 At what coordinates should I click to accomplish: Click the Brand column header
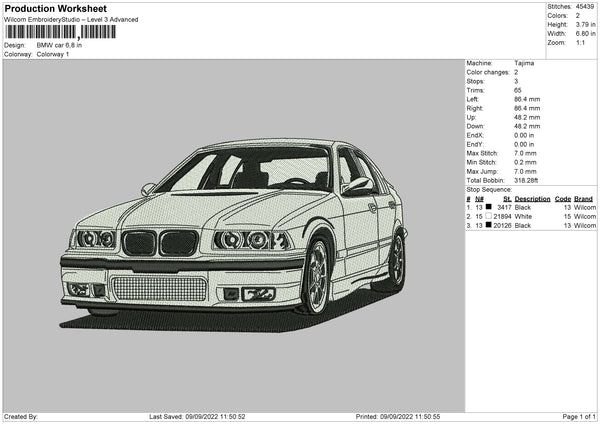click(583, 198)
